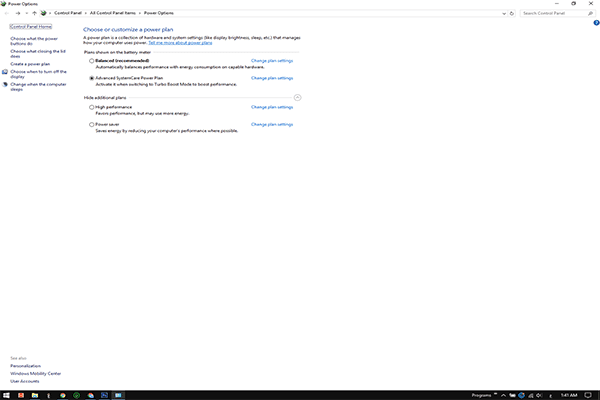Show hidden system tray icons
600x400 pixels.
[x=503, y=395]
